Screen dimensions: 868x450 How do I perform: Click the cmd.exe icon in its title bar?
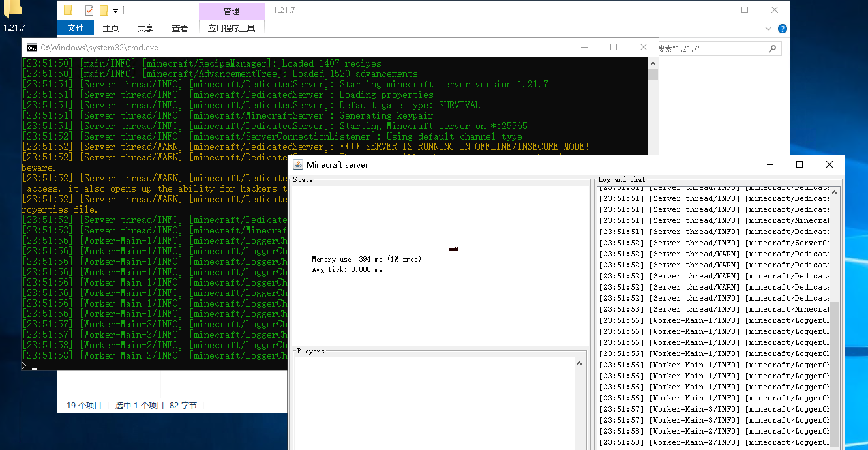pyautogui.click(x=31, y=47)
